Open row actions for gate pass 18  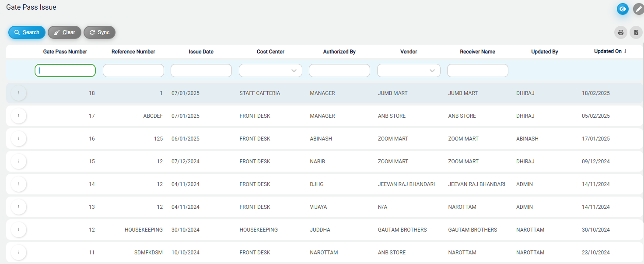coord(18,93)
